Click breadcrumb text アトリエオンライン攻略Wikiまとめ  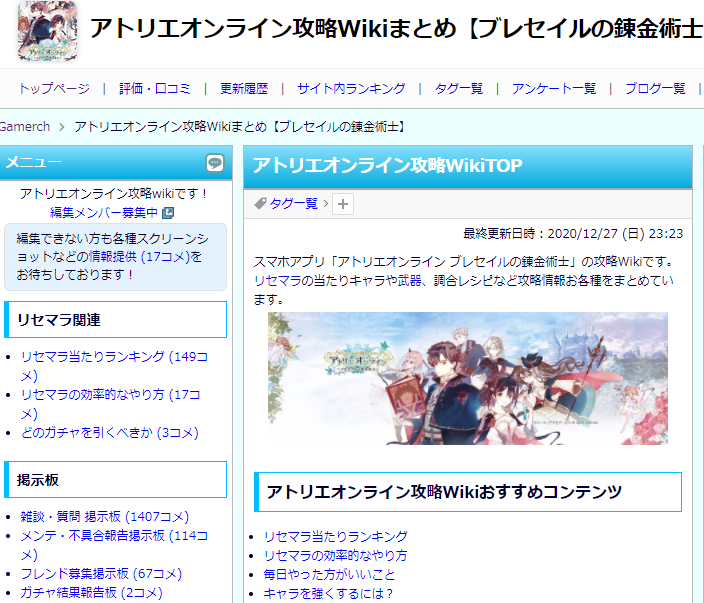241,127
